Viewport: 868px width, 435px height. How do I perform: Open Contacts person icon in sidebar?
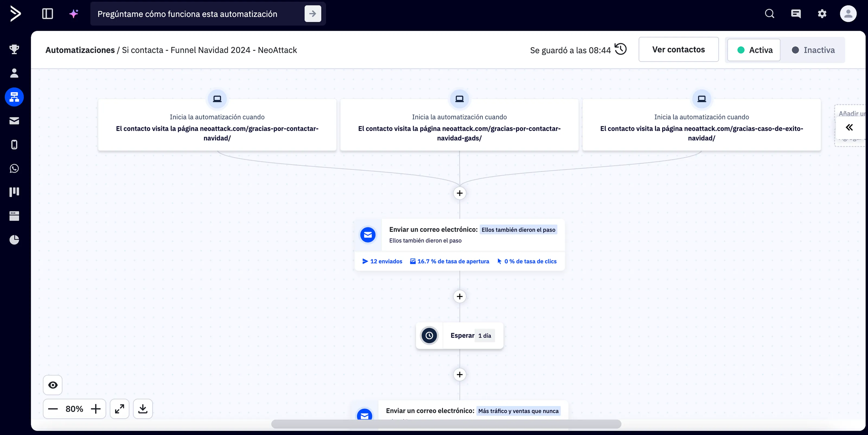pyautogui.click(x=14, y=73)
